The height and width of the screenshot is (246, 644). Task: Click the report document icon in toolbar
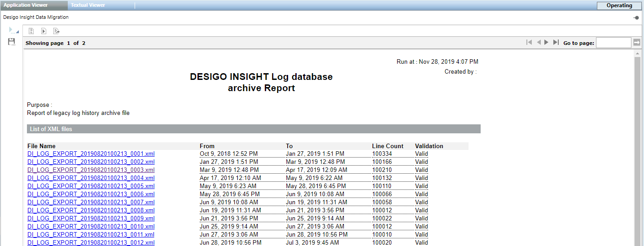[31, 31]
